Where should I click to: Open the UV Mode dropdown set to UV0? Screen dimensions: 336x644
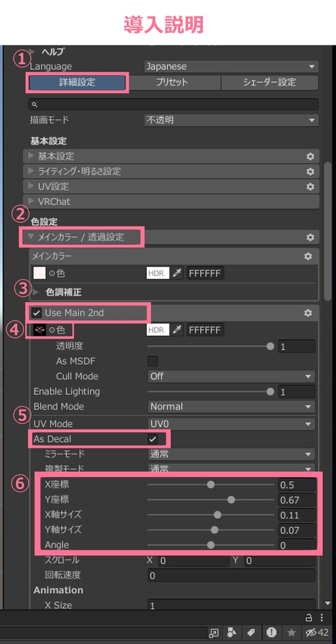(231, 423)
